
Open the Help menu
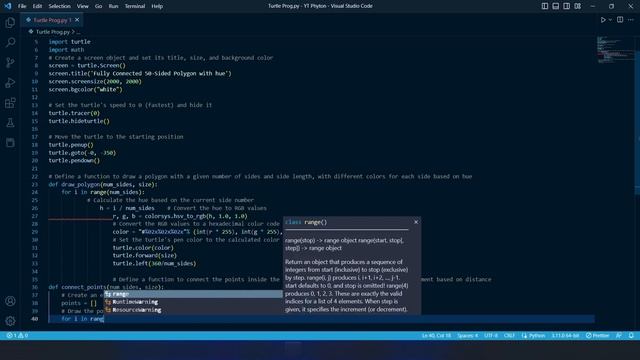pos(157,6)
